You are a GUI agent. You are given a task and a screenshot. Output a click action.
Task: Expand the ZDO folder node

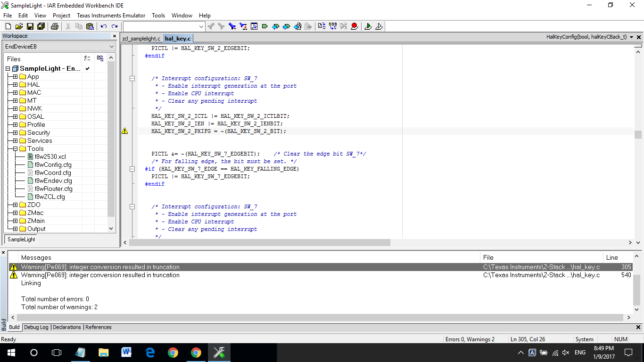pyautogui.click(x=15, y=205)
